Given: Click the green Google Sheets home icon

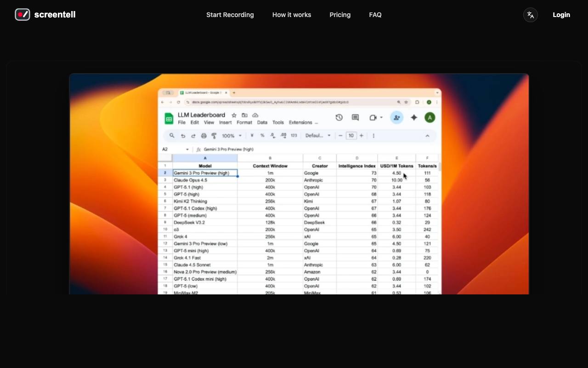Looking at the screenshot, I should [169, 119].
